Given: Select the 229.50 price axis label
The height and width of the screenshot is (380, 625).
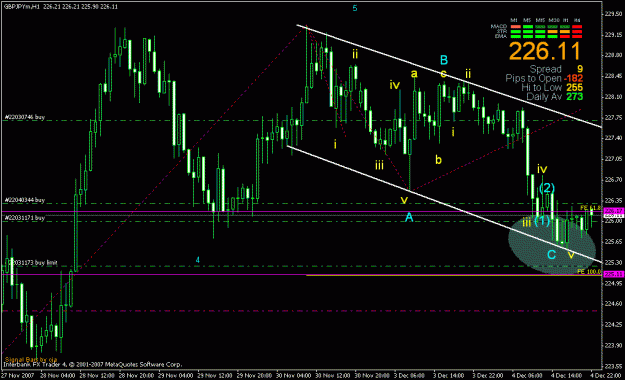Looking at the screenshot, I should pos(614,14).
